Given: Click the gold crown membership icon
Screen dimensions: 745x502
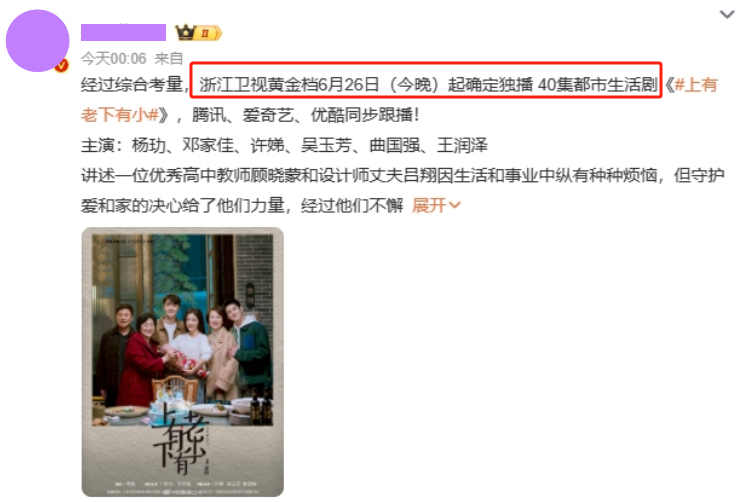Looking at the screenshot, I should [185, 32].
